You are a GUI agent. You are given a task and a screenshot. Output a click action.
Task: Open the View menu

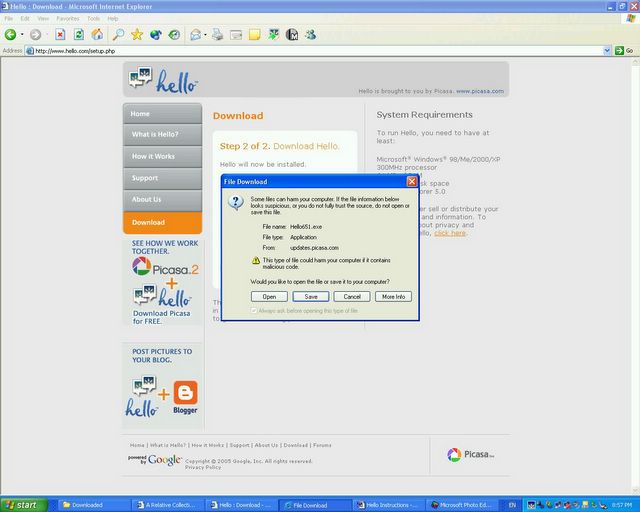pyautogui.click(x=43, y=19)
